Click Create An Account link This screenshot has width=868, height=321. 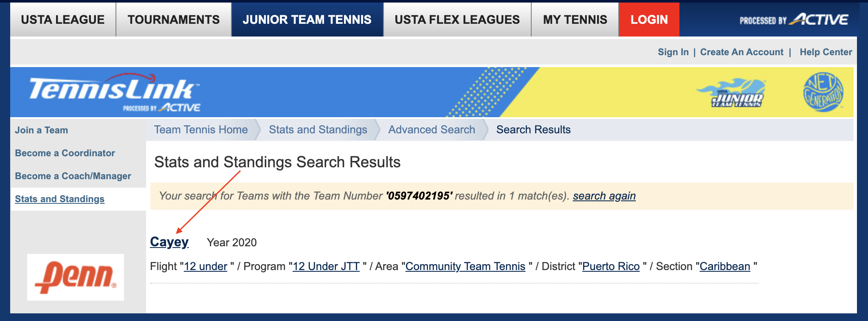(x=741, y=52)
